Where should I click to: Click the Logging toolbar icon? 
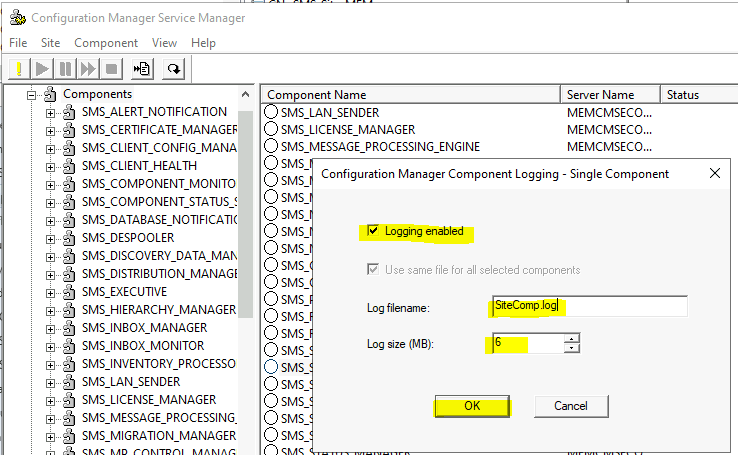pos(142,69)
